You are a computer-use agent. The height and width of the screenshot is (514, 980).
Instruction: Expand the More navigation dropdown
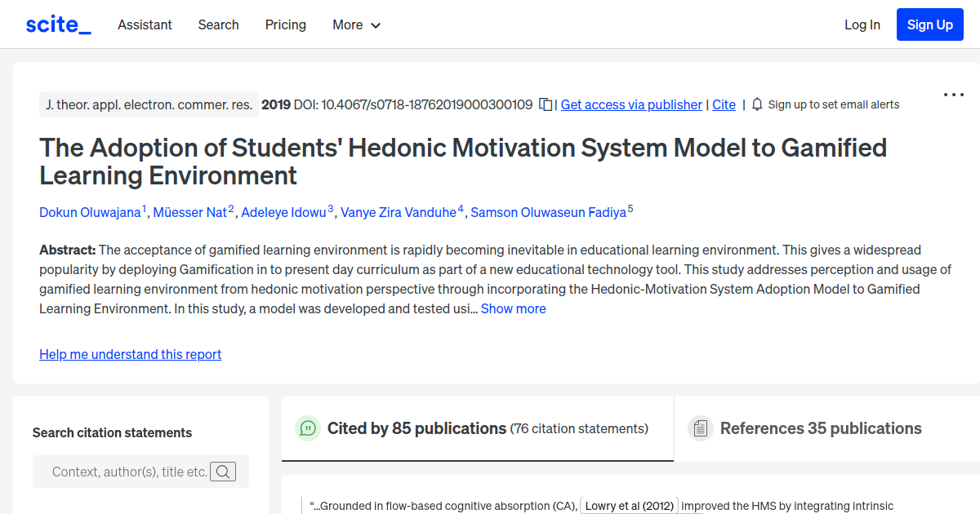pos(356,24)
